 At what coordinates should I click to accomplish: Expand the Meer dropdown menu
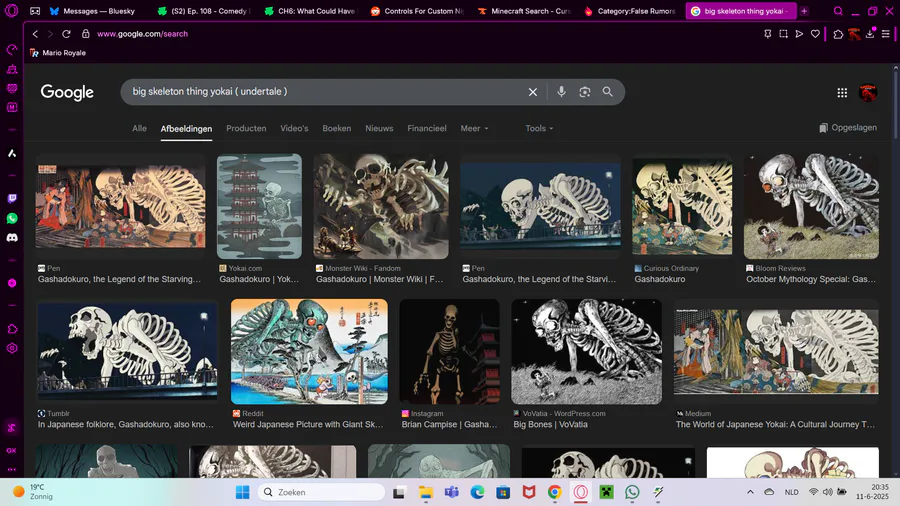coord(474,129)
